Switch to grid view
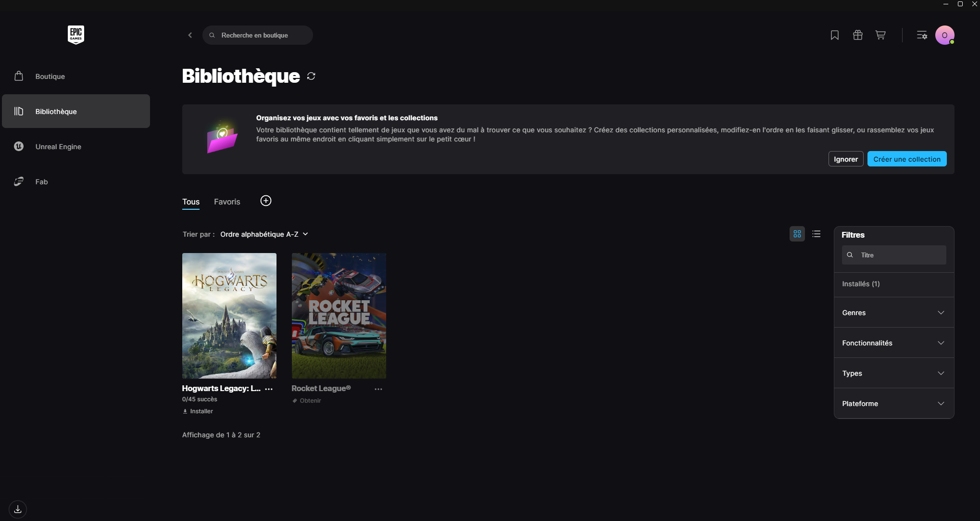Image resolution: width=980 pixels, height=521 pixels. pos(797,234)
